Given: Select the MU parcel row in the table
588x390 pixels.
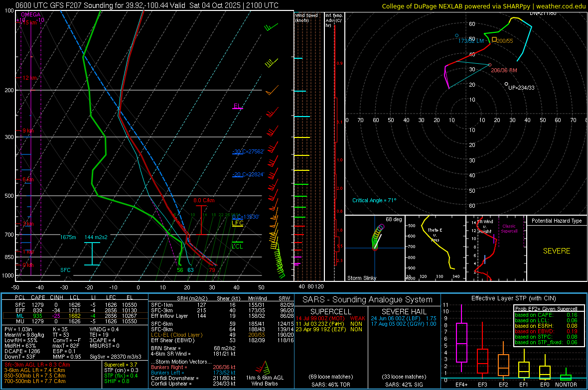Looking at the screenshot, I should (x=75, y=321).
